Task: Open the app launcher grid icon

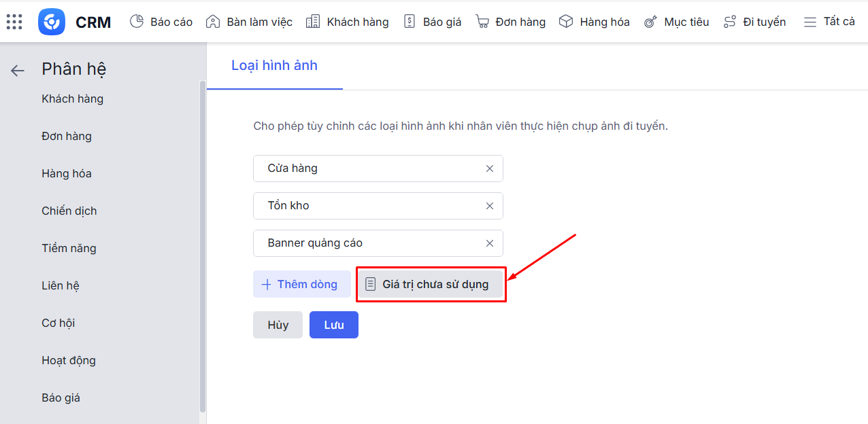Action: 14,22
